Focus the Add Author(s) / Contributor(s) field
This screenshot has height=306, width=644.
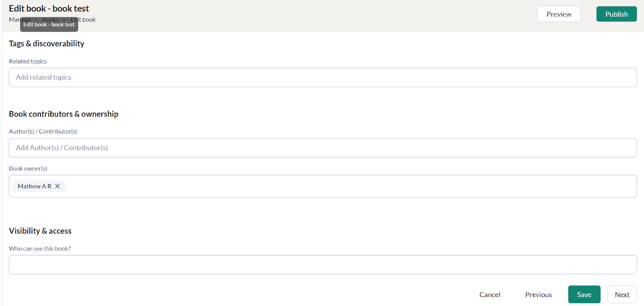point(323,148)
